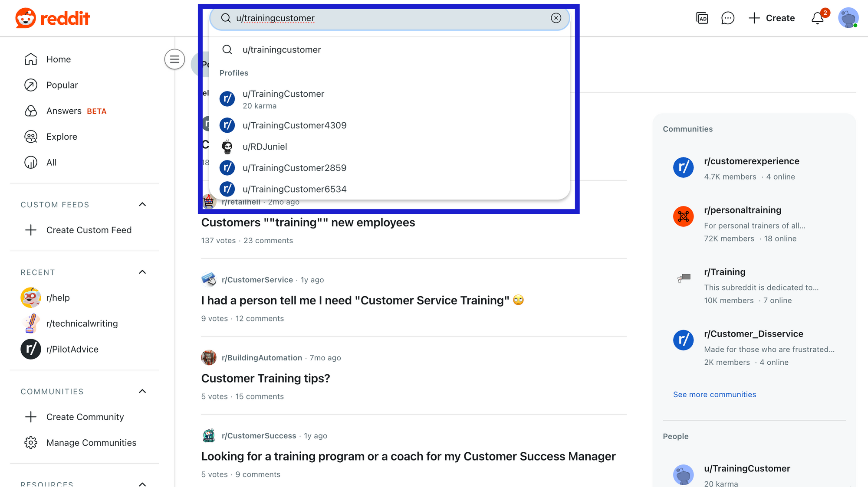The image size is (868, 487).
Task: Open Explore from sidebar
Action: point(62,137)
